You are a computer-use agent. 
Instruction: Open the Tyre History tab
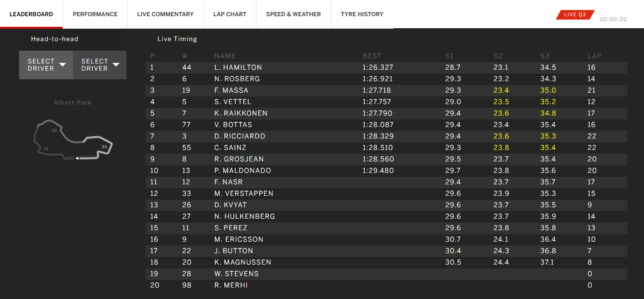point(362,14)
